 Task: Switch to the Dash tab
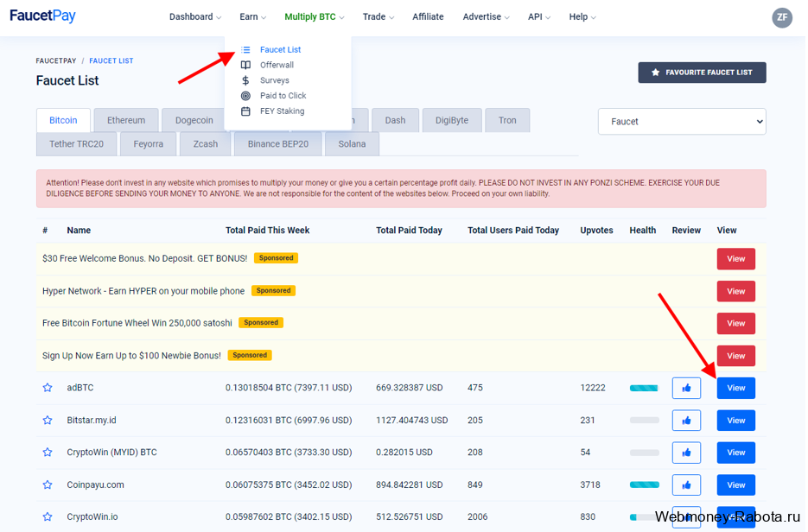[395, 120]
